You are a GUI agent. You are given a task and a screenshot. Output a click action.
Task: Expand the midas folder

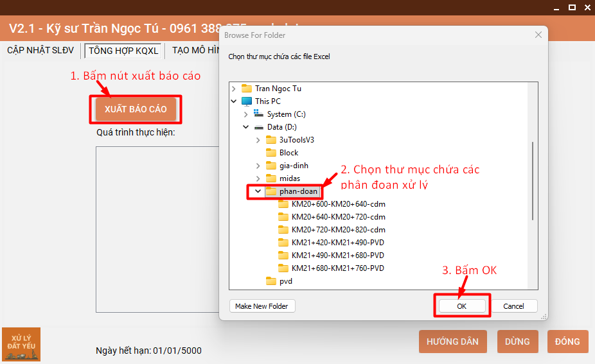point(258,178)
